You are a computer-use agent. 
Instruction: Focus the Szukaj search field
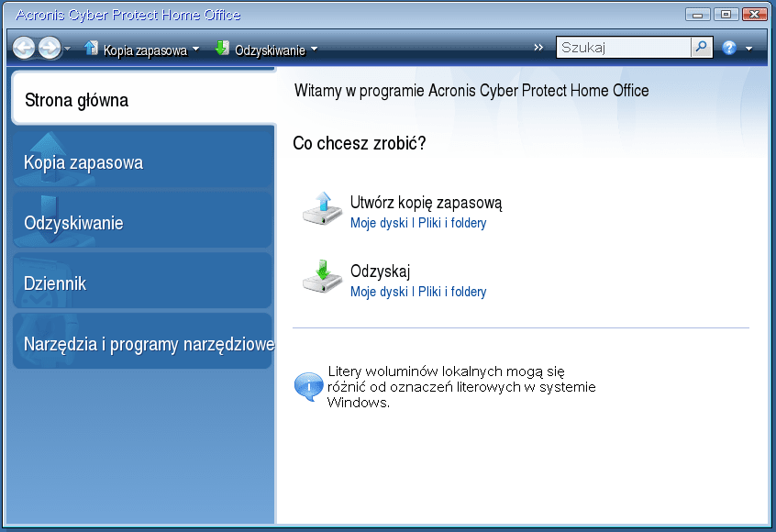(624, 48)
